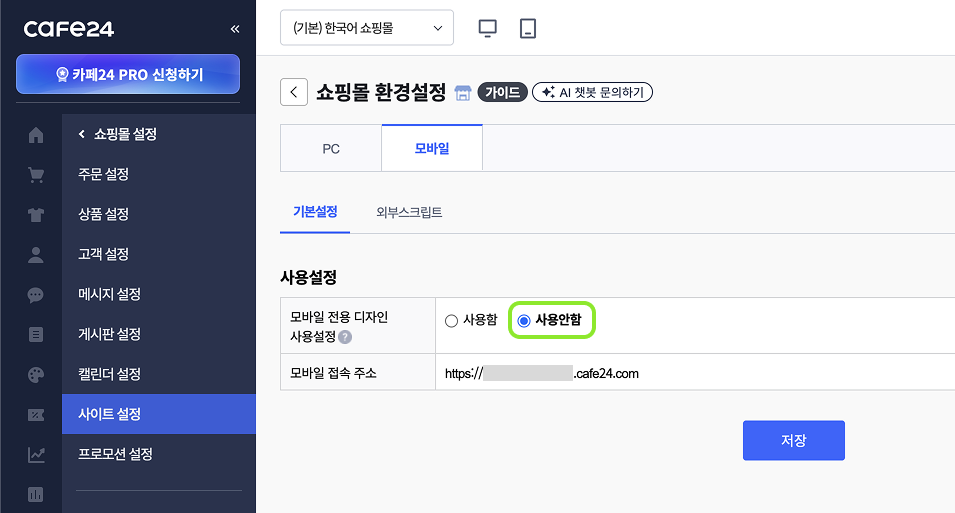Open the 외부스크립트 sub-tab

click(x=409, y=213)
